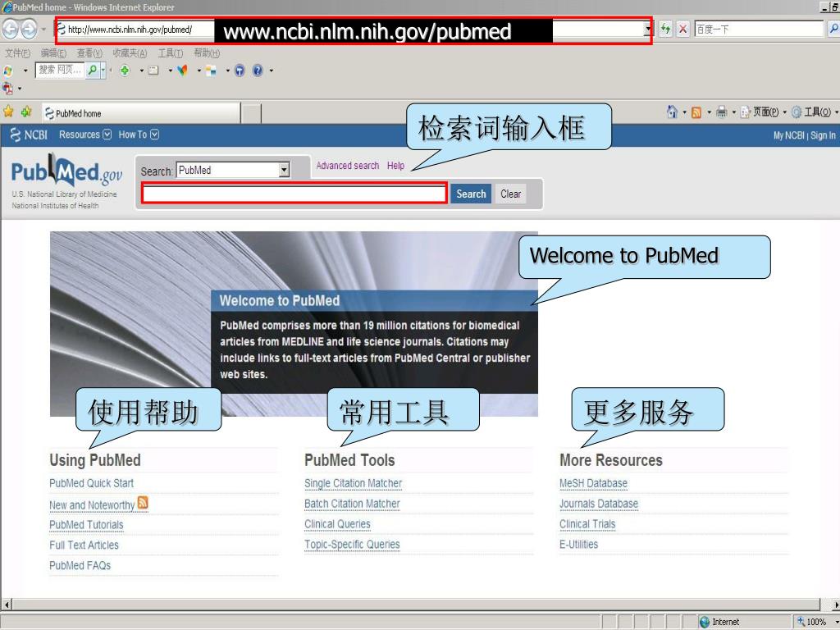This screenshot has width=840, height=630.
Task: Click the PubMed search term input field
Action: coord(294,193)
